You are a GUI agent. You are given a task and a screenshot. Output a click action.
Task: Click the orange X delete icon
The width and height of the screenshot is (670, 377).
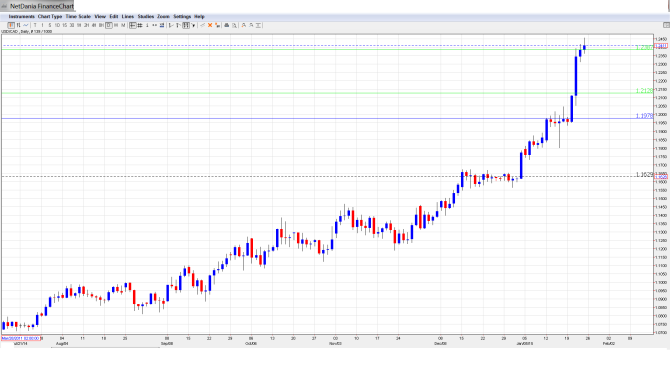point(210,26)
